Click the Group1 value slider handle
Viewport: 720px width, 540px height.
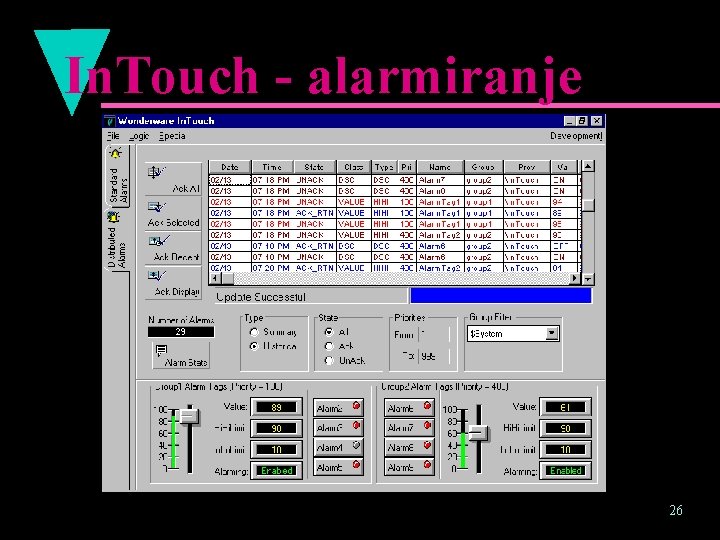(189, 416)
